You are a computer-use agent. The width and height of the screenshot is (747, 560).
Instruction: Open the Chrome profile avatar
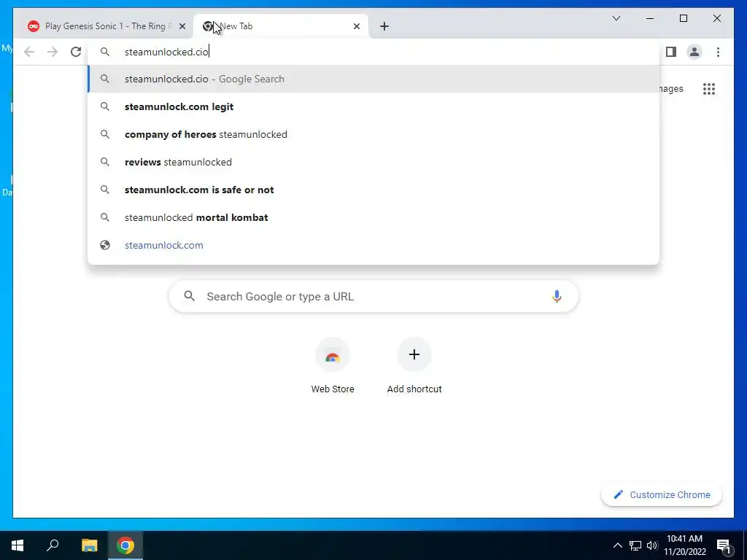point(694,52)
